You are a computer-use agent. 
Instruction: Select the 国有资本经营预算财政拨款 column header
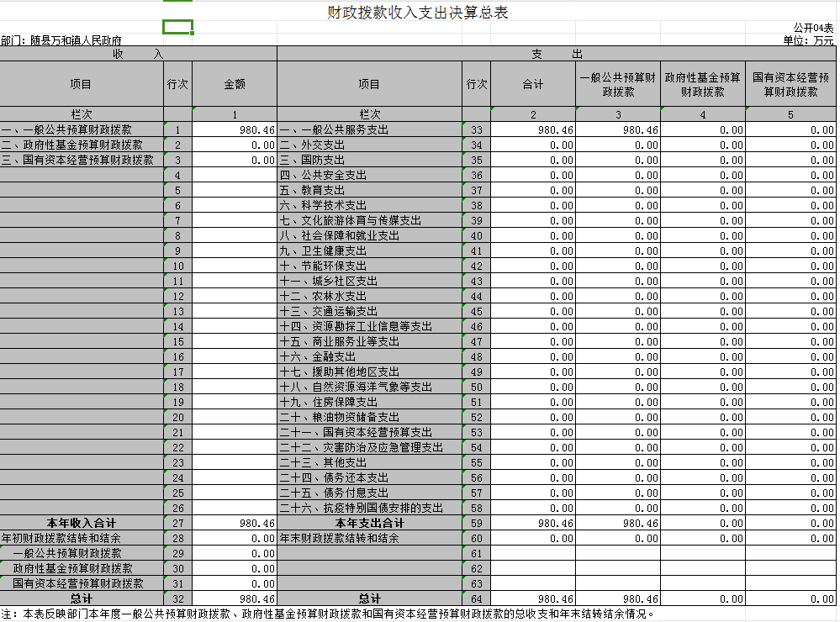[790, 84]
